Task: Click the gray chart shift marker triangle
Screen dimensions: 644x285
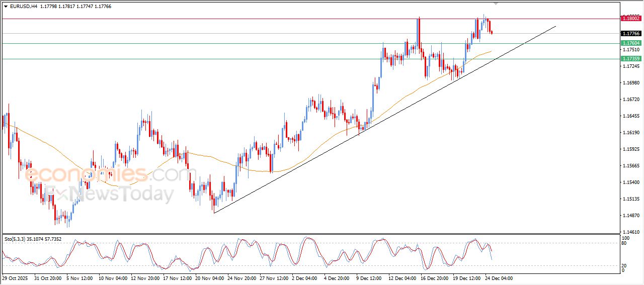Action: (x=497, y=4)
